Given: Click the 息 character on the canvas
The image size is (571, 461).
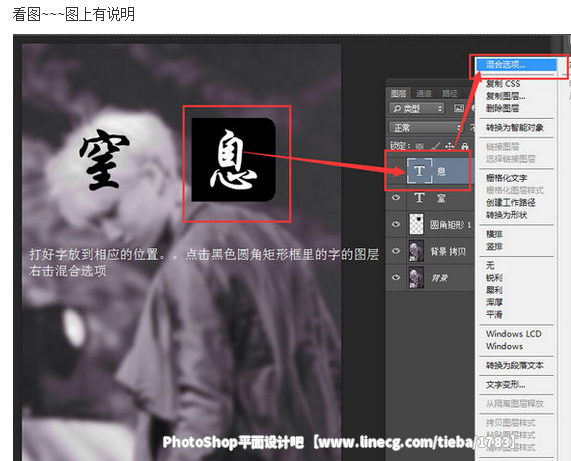Looking at the screenshot, I should tap(233, 159).
